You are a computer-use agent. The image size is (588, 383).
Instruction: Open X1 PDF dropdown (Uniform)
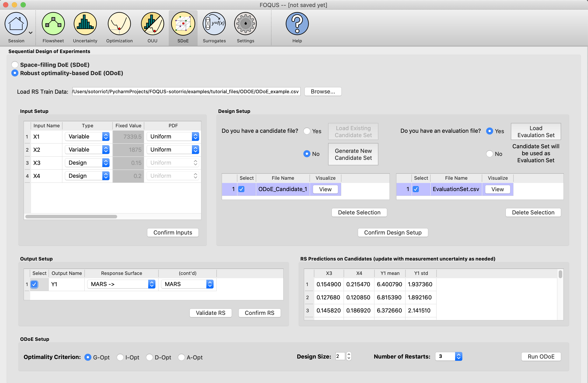[x=173, y=136]
